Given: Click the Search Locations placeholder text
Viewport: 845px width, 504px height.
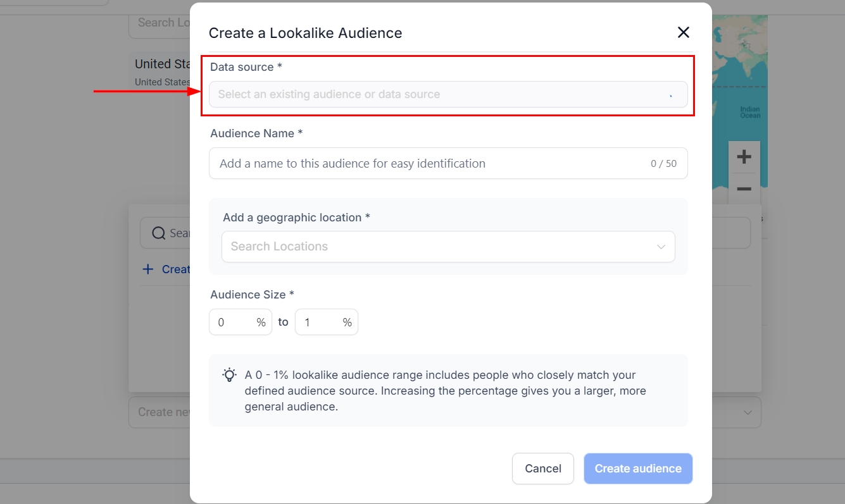Looking at the screenshot, I should (x=279, y=247).
